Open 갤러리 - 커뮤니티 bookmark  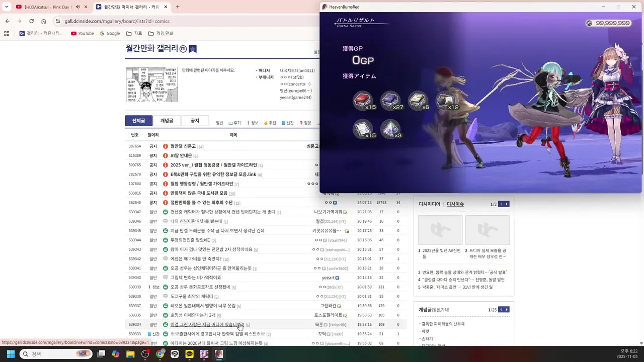pos(41,33)
